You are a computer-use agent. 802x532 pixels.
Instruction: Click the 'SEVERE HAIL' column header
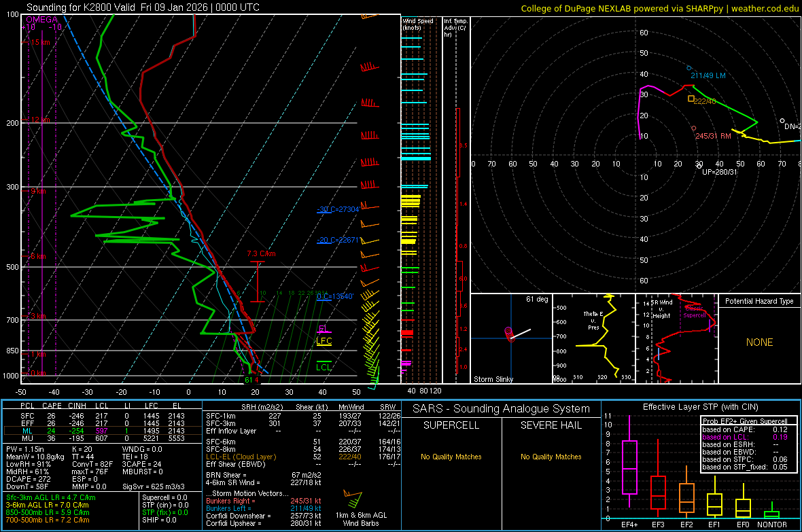pos(551,425)
